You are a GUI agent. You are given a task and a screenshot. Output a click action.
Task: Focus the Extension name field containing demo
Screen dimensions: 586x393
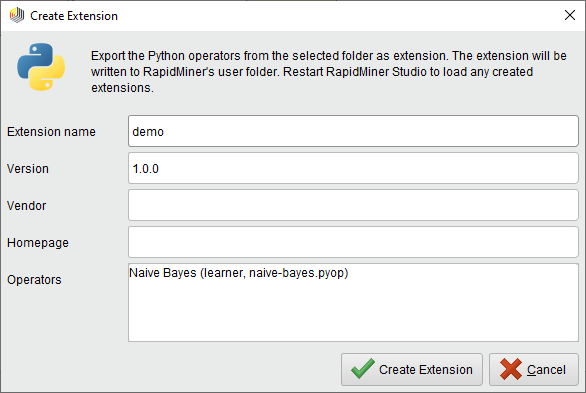pos(353,131)
